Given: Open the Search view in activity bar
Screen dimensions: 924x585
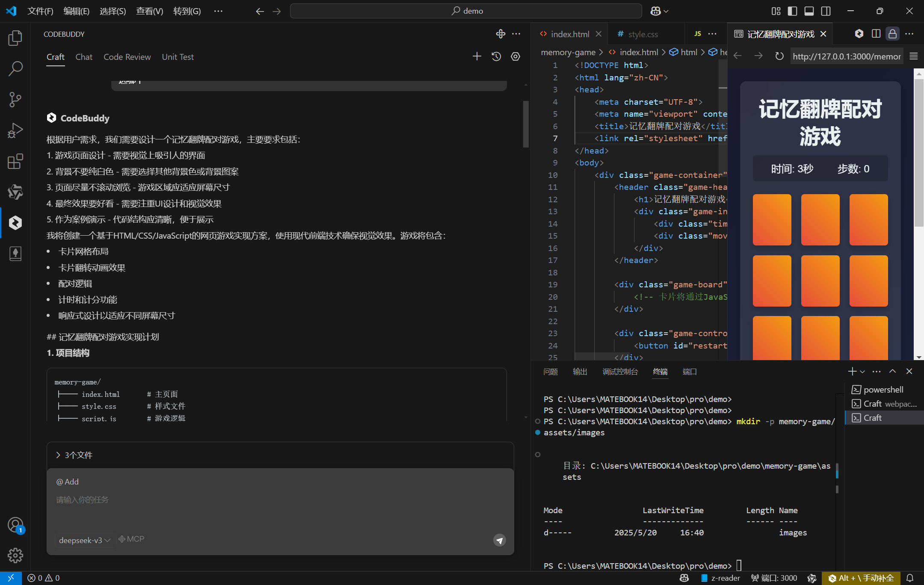Looking at the screenshot, I should (15, 68).
